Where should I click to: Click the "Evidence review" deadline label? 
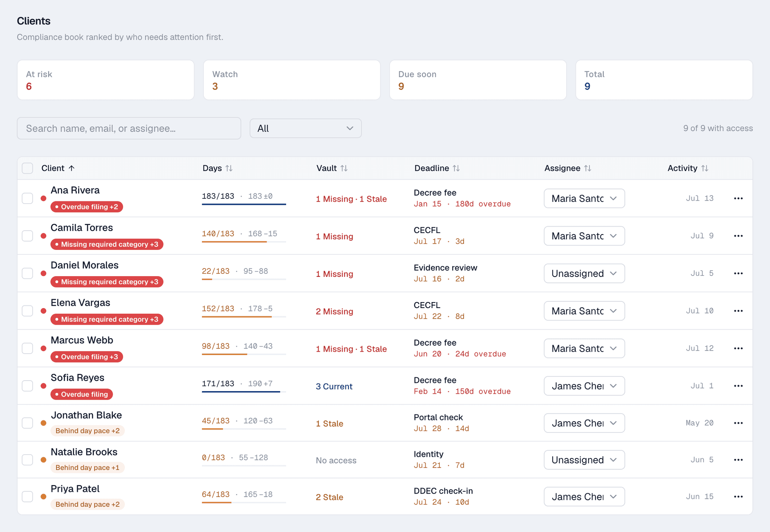(x=446, y=268)
